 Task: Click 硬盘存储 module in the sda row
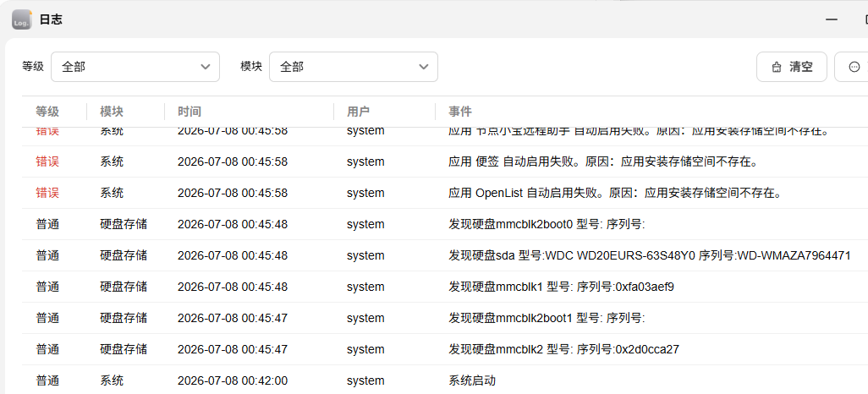(124, 255)
